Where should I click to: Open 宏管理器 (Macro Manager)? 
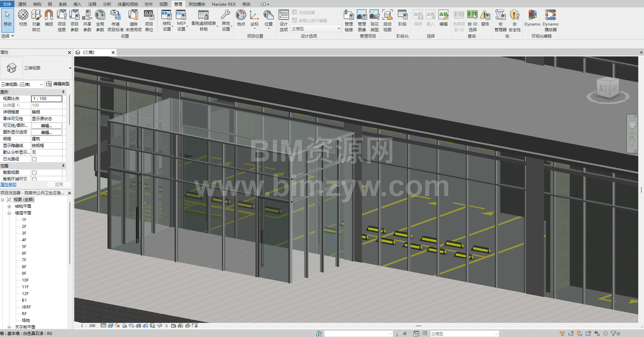point(500,20)
